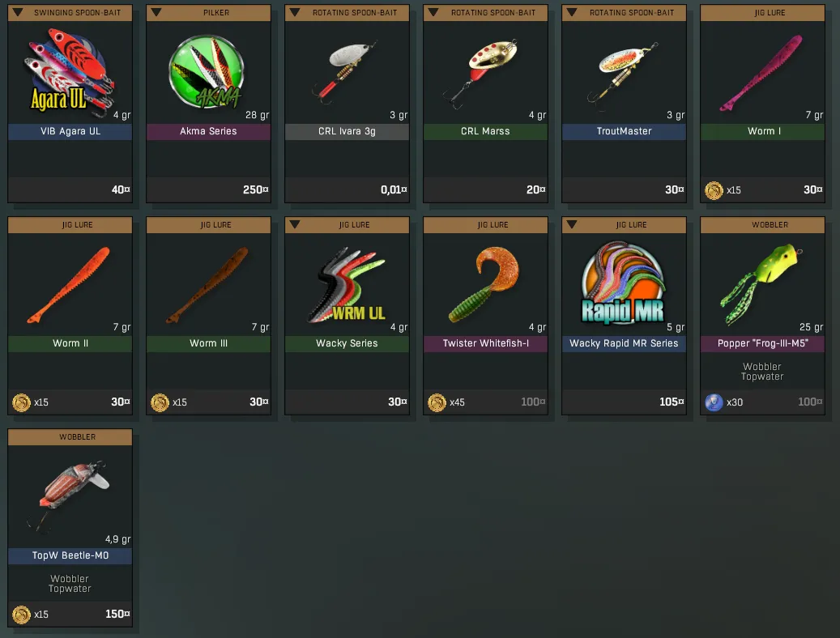The width and height of the screenshot is (840, 638).
Task: Click the Akma Series pilker image
Action: tap(207, 72)
